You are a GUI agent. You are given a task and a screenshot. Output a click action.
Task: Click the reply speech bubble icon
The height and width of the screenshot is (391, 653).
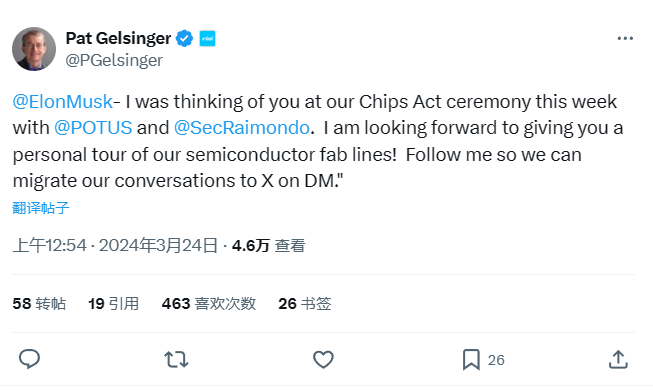(x=29, y=359)
